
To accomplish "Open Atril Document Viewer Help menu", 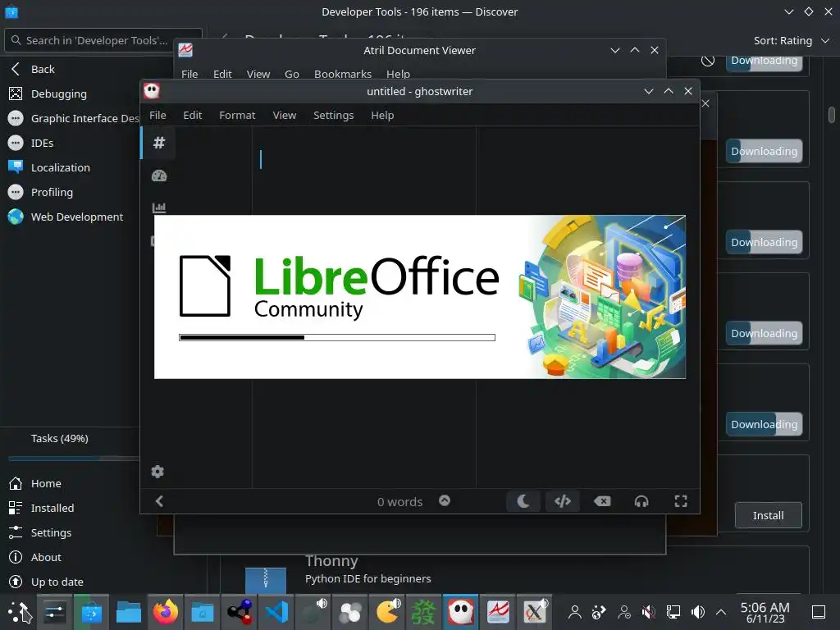I will [398, 74].
